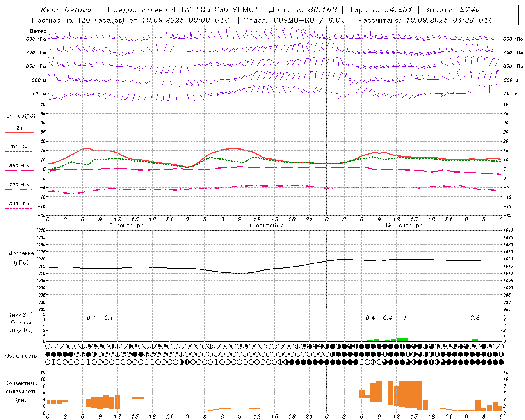
Task: Click the Конвективн. label
Action: 21,383
